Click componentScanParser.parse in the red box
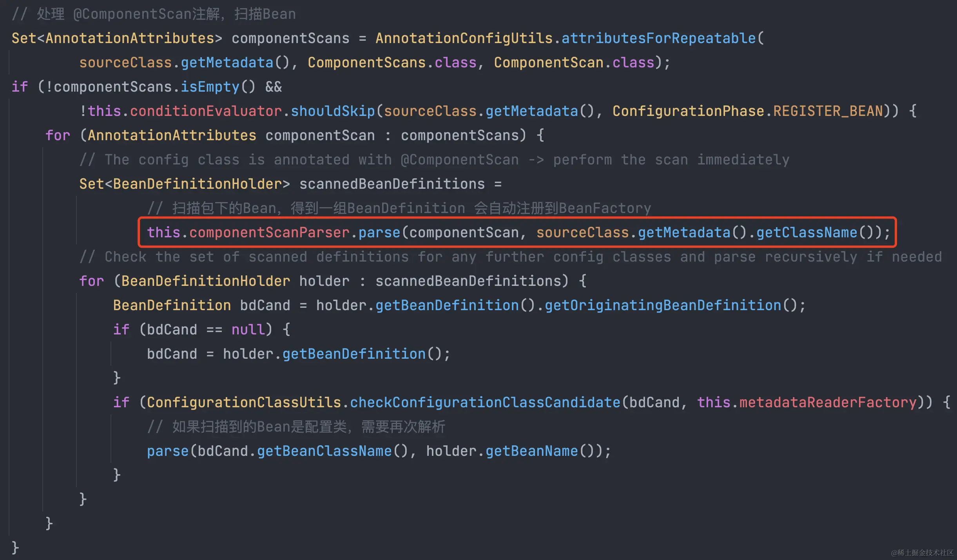957x560 pixels. (294, 233)
